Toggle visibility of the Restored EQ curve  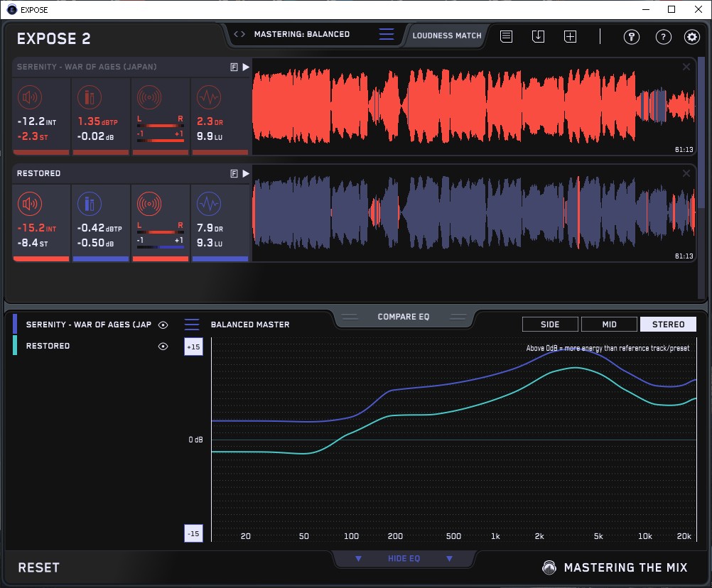click(163, 347)
